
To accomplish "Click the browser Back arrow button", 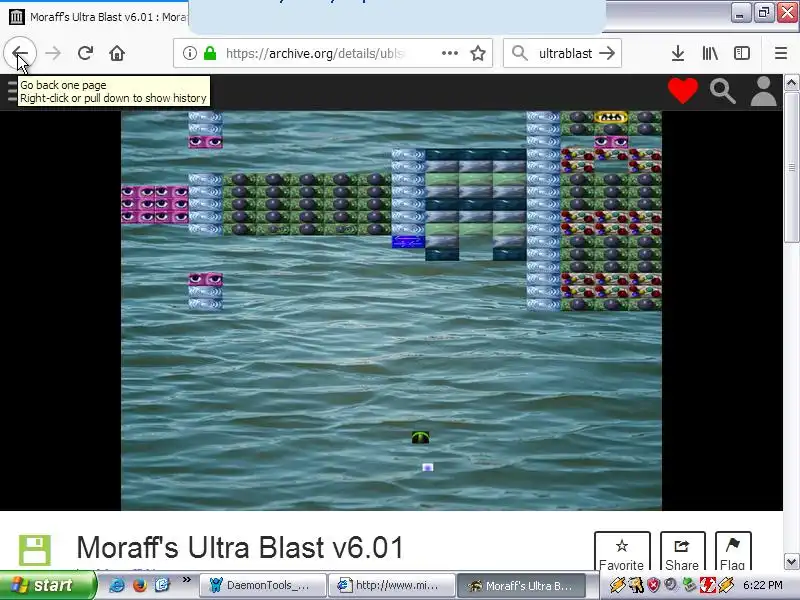I will 20,53.
